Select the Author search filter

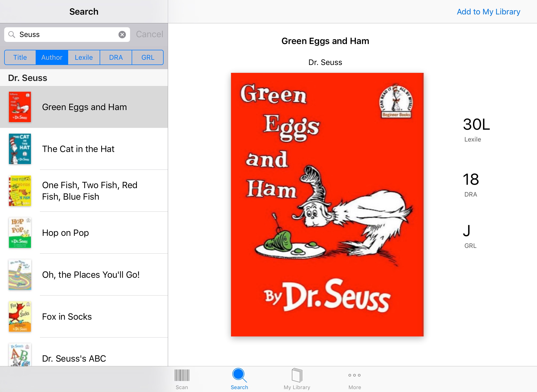[x=52, y=57]
